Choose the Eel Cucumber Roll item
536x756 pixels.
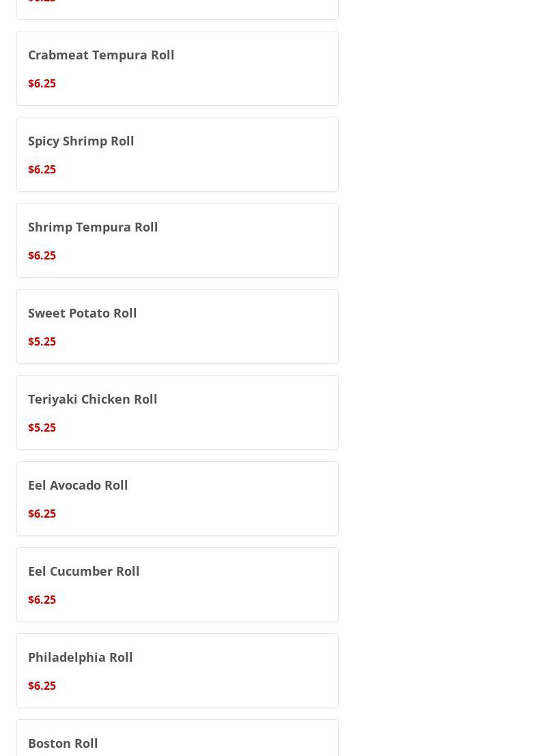(x=178, y=585)
